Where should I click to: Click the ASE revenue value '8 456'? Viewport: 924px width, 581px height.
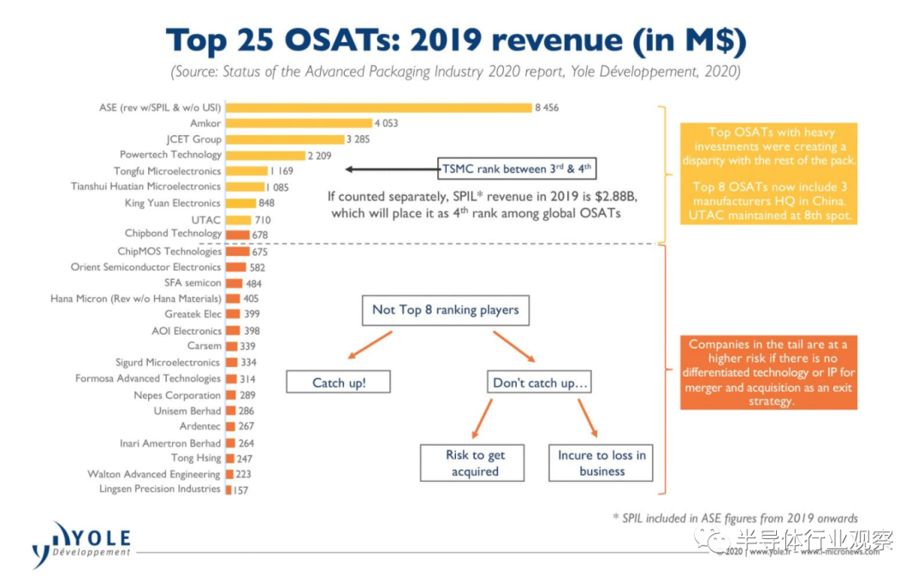click(547, 108)
